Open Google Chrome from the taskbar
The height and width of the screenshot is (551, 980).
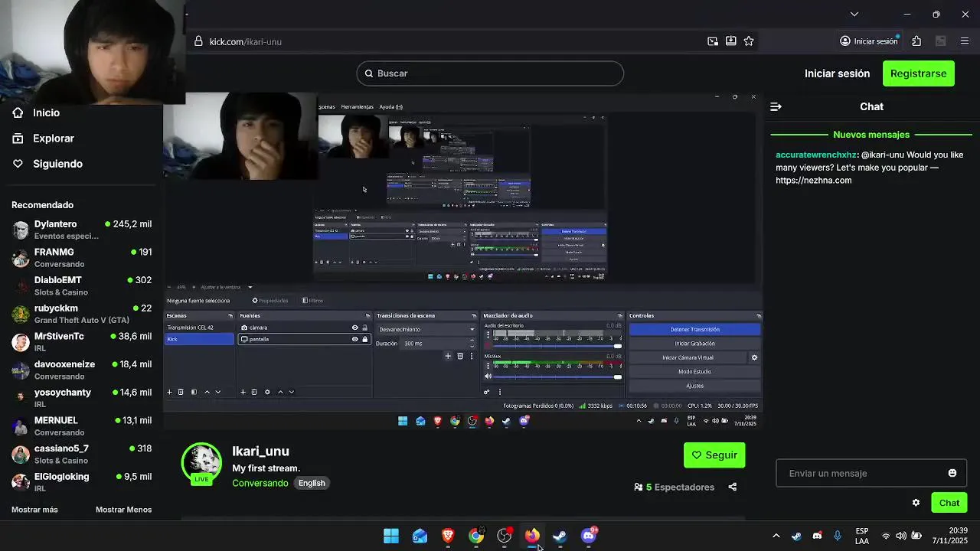(x=476, y=536)
